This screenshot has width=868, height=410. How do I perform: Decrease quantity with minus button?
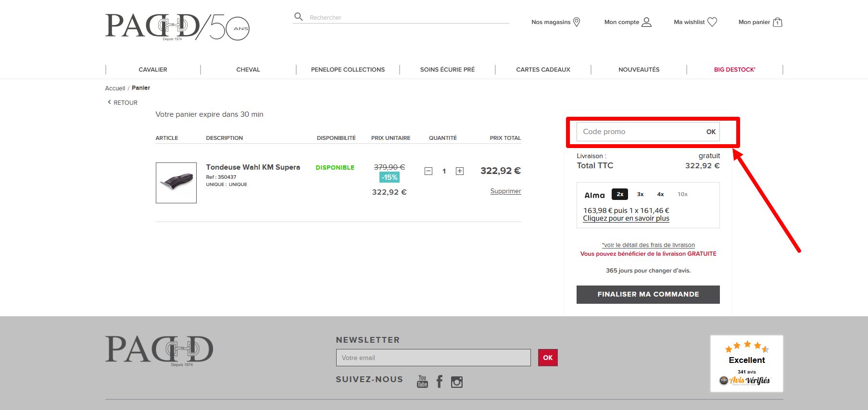point(428,171)
